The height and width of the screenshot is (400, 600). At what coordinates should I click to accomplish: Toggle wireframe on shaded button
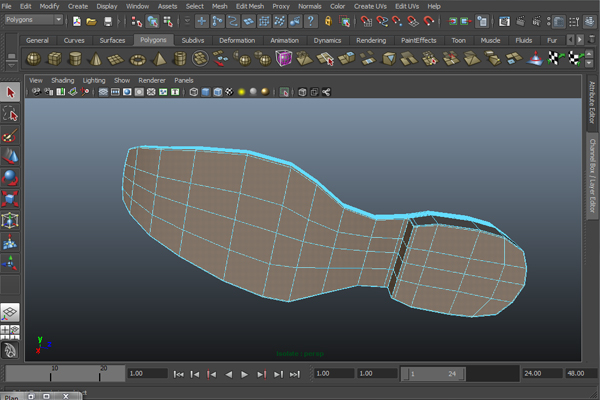(x=217, y=92)
